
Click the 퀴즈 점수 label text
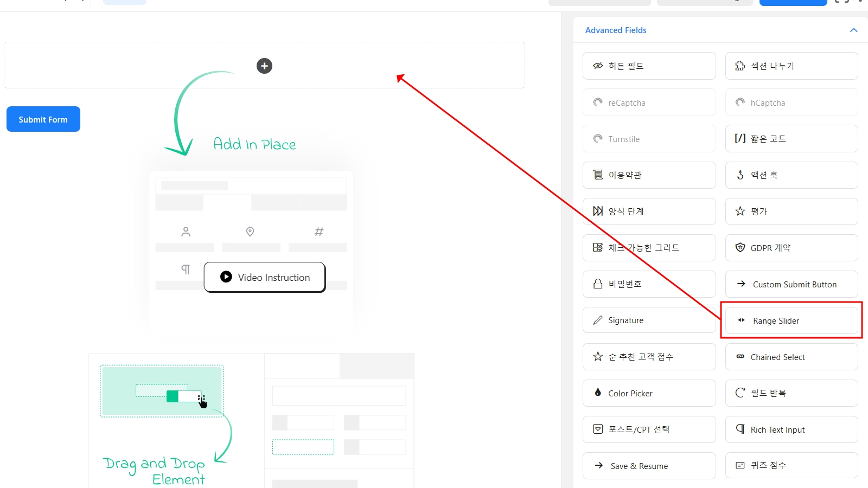click(x=768, y=465)
